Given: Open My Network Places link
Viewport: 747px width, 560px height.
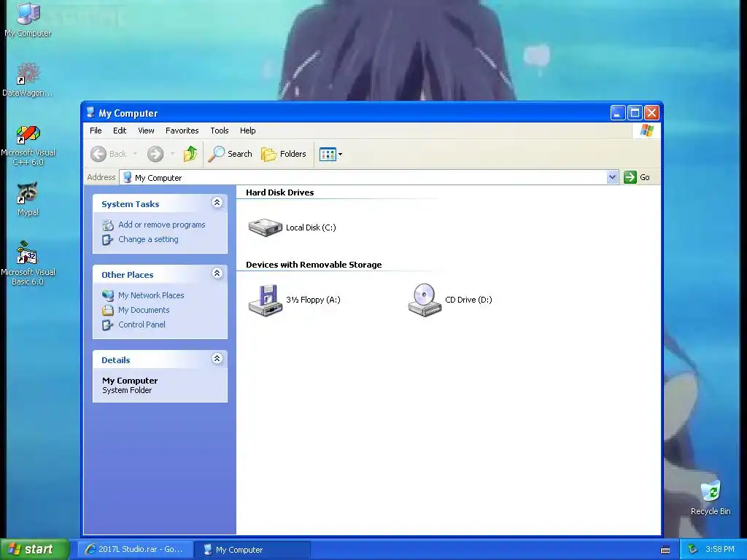Looking at the screenshot, I should coord(151,295).
